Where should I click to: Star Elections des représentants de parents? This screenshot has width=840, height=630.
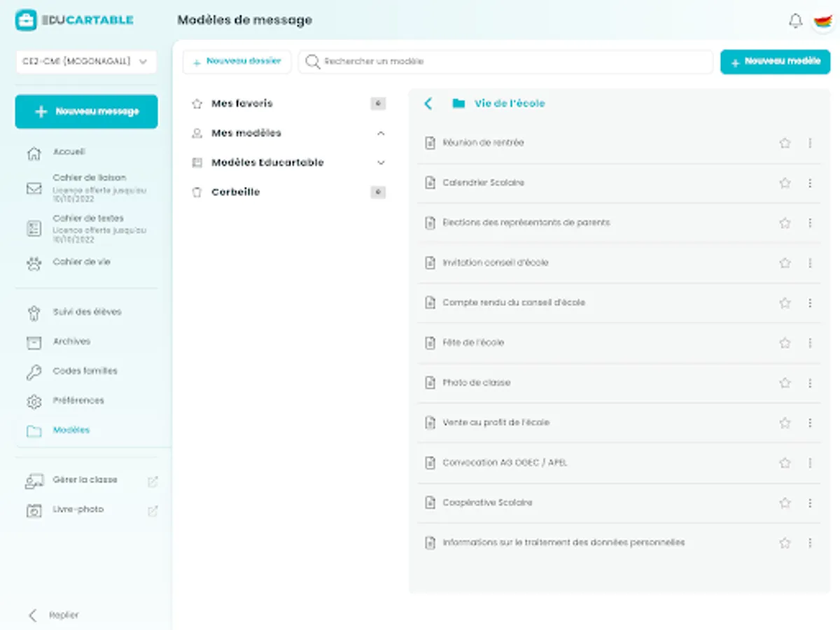(785, 223)
